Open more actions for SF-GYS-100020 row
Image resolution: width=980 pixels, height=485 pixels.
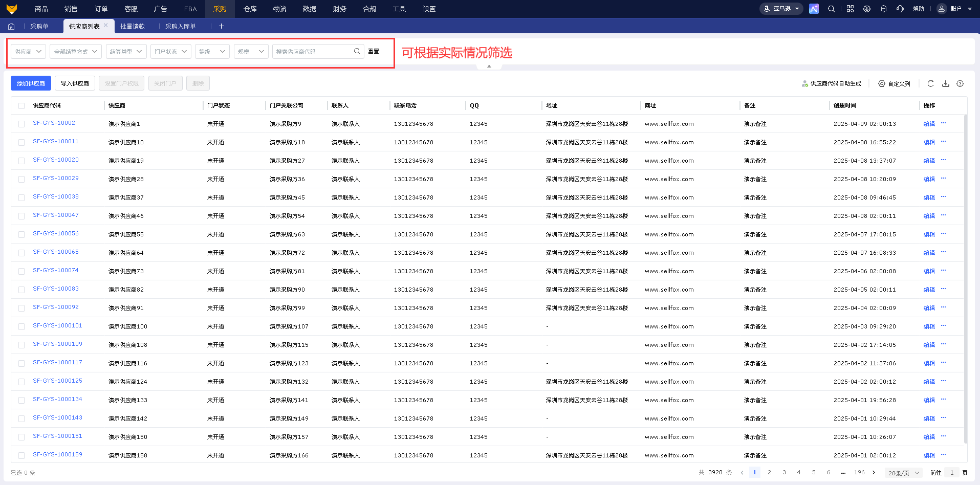pyautogui.click(x=944, y=160)
